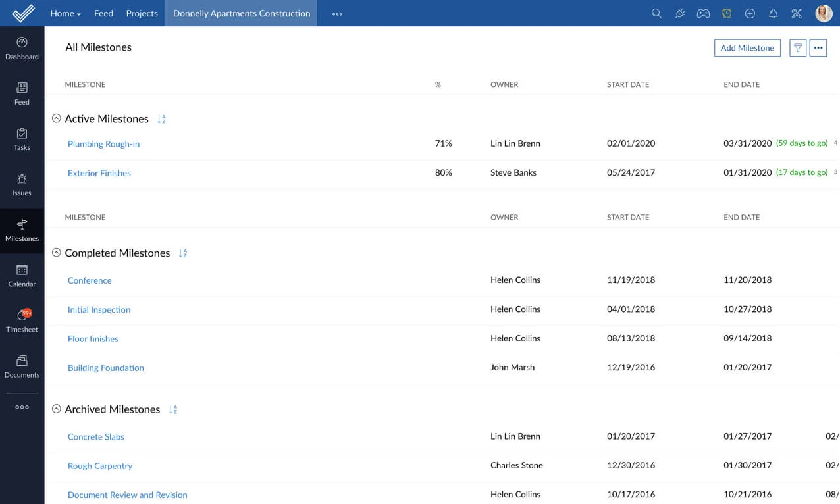Screen dimensions: 840x504
Task: Go to Issues in the sidebar
Action: coord(22,184)
